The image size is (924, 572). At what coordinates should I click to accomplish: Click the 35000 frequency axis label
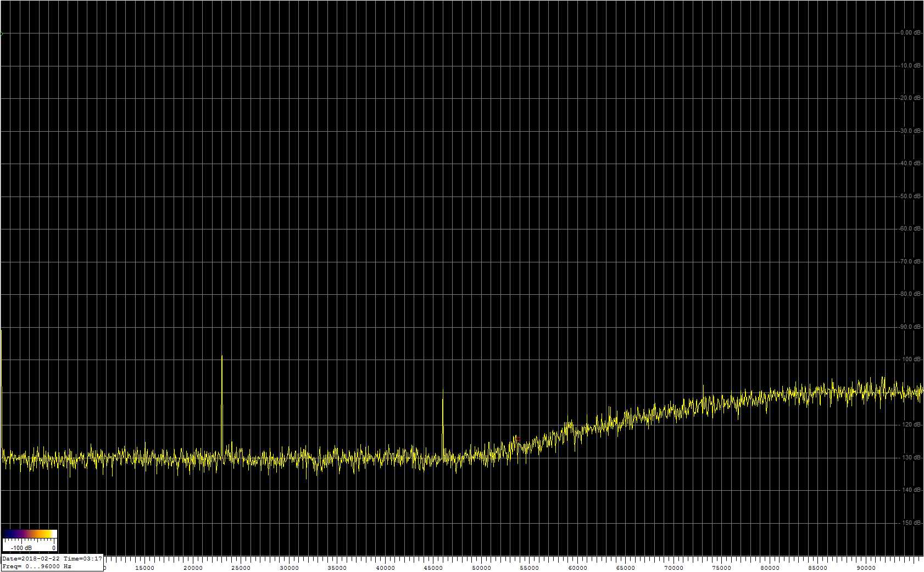[337, 568]
